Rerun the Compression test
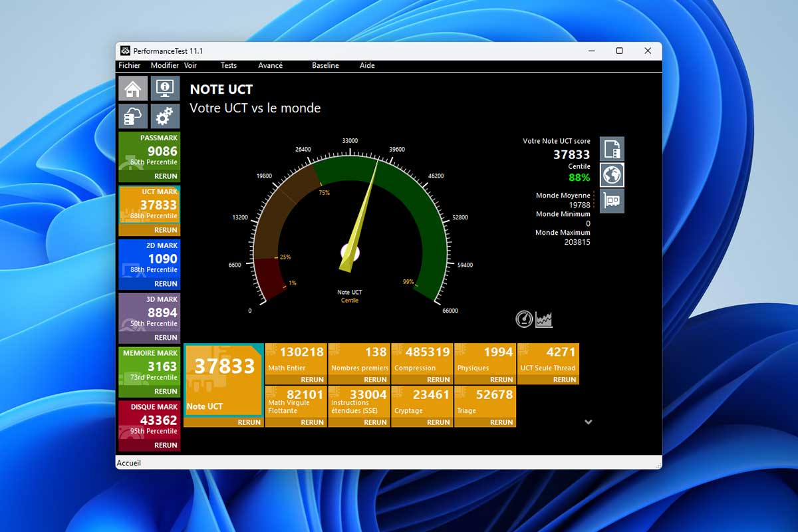 (x=438, y=380)
